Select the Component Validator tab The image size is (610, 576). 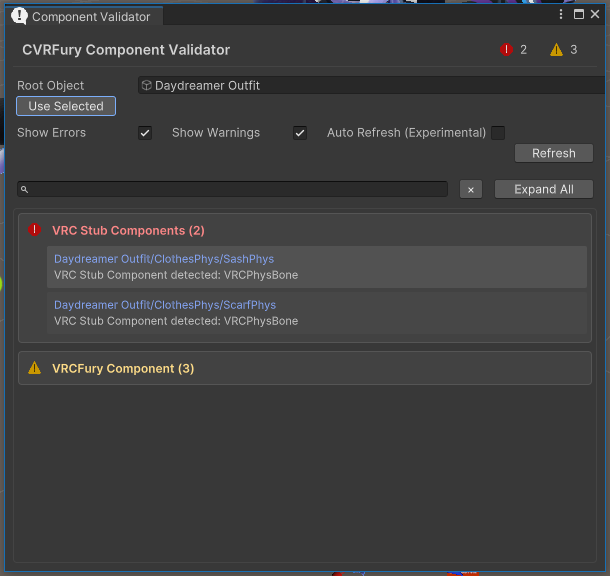[x=84, y=16]
